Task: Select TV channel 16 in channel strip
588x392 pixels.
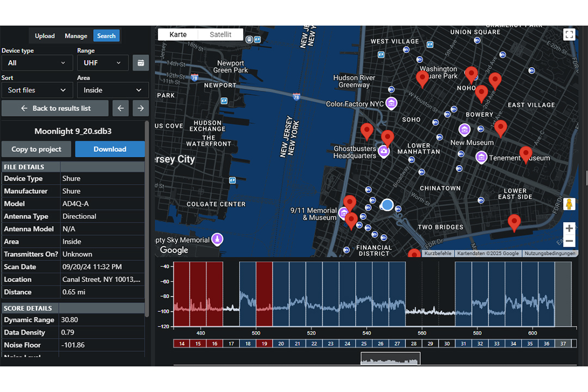Action: coord(215,344)
